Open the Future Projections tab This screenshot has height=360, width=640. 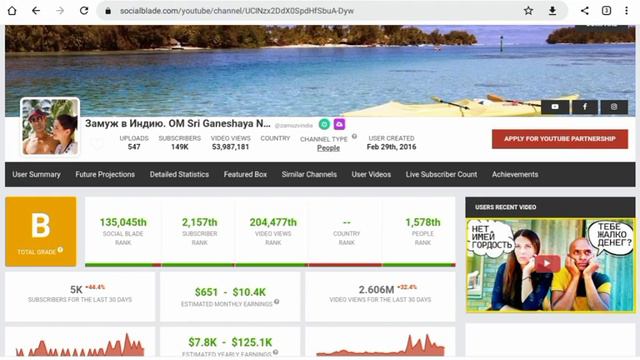pos(105,174)
